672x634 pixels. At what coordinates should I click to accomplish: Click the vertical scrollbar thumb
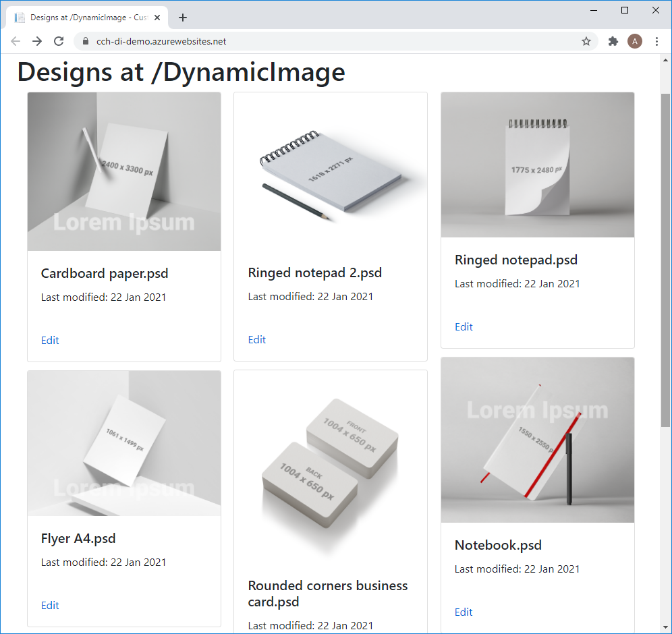pyautogui.click(x=665, y=260)
